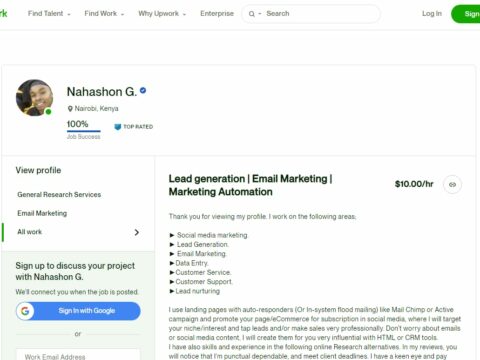The height and width of the screenshot is (360, 480).
Task: Click the green Sign Up button
Action: click(x=466, y=14)
